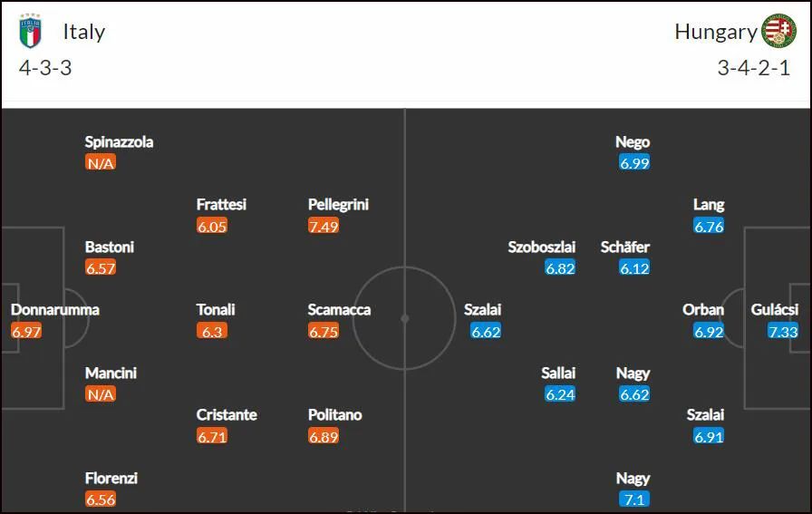Select player Tonali in midfield
812x514 pixels.
click(x=216, y=309)
